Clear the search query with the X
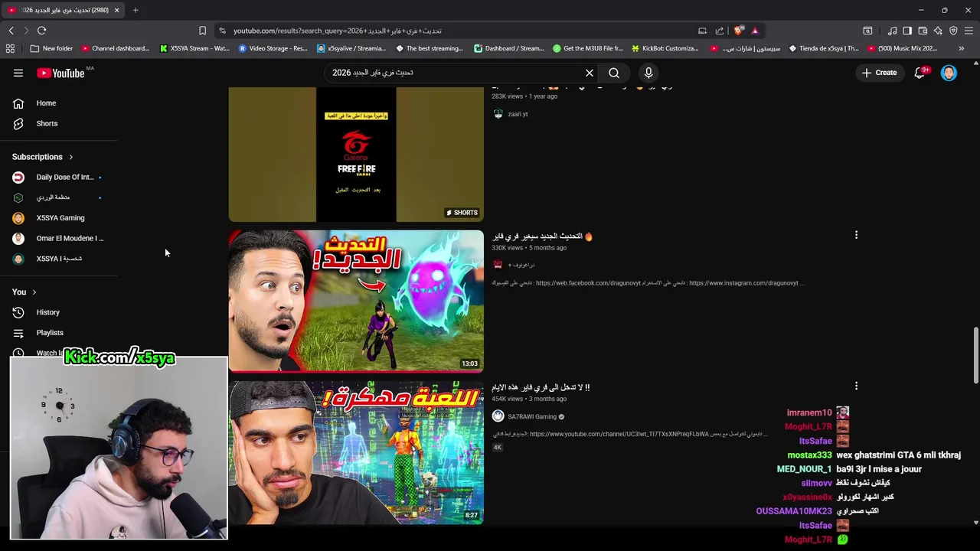This screenshot has height=551, width=980. tap(590, 73)
